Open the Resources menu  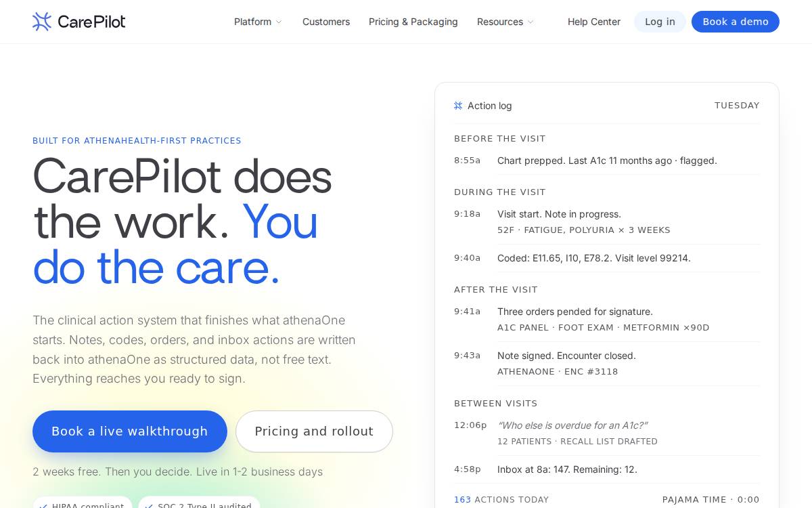(505, 22)
